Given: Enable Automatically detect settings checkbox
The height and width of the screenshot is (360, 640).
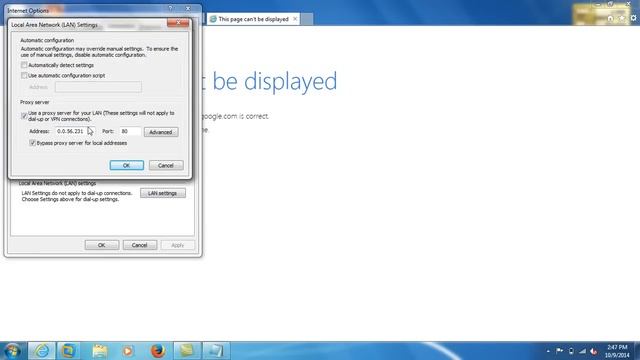Looking at the screenshot, I should coord(24,65).
